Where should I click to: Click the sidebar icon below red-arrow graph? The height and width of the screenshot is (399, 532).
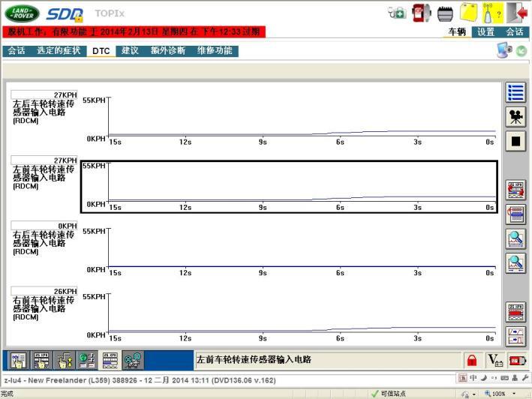(x=515, y=214)
